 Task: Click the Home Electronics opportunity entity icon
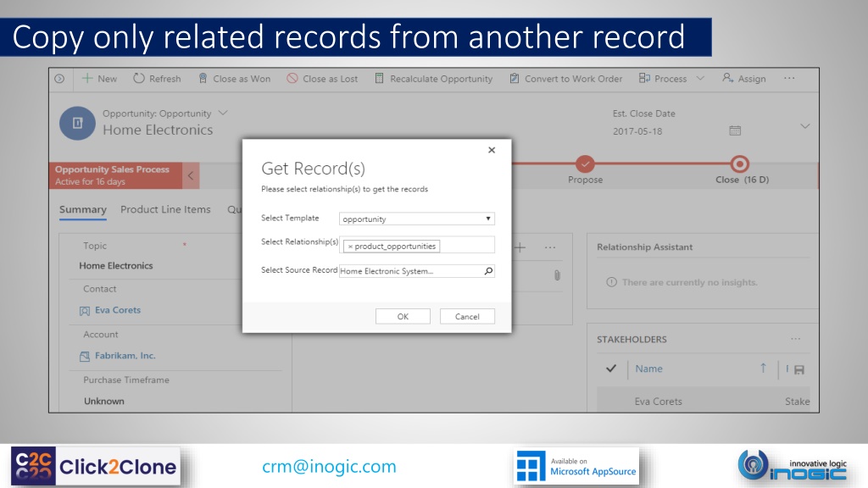pos(77,123)
